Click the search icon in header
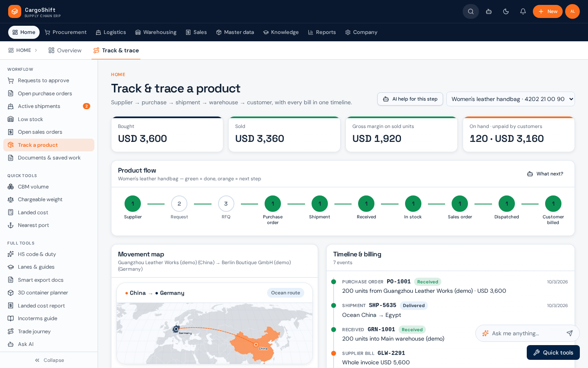The width and height of the screenshot is (588, 368). (471, 11)
